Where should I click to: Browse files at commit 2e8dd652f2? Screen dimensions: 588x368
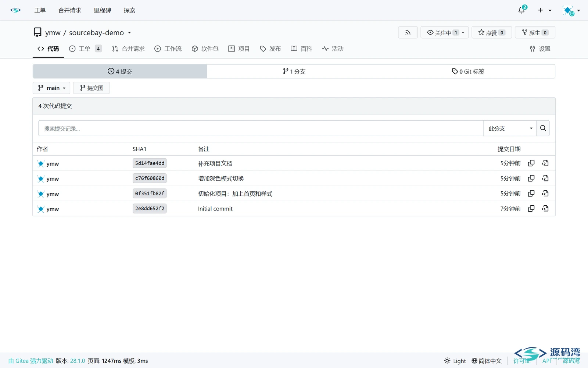[x=545, y=208]
